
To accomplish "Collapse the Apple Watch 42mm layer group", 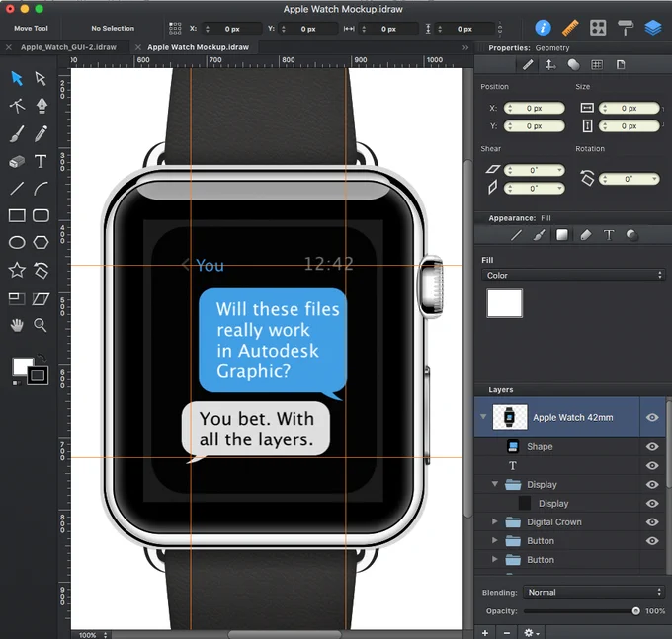I will 483,417.
